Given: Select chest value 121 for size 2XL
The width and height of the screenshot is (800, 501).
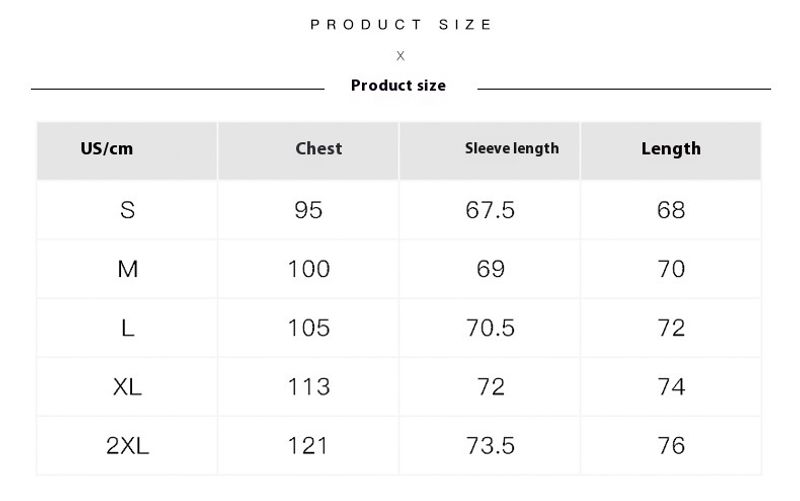Looking at the screenshot, I should tap(309, 446).
